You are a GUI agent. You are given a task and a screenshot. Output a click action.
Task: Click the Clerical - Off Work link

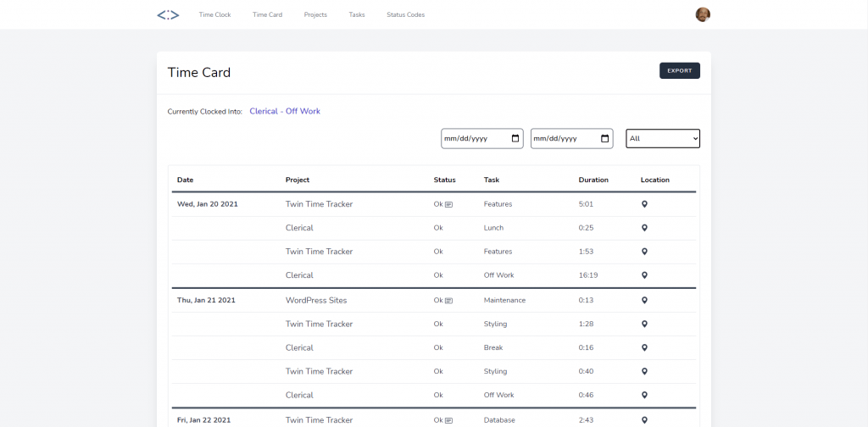click(x=285, y=111)
